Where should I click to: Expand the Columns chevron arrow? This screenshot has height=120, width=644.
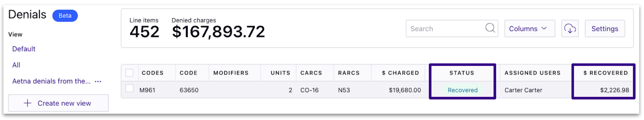coord(544,28)
